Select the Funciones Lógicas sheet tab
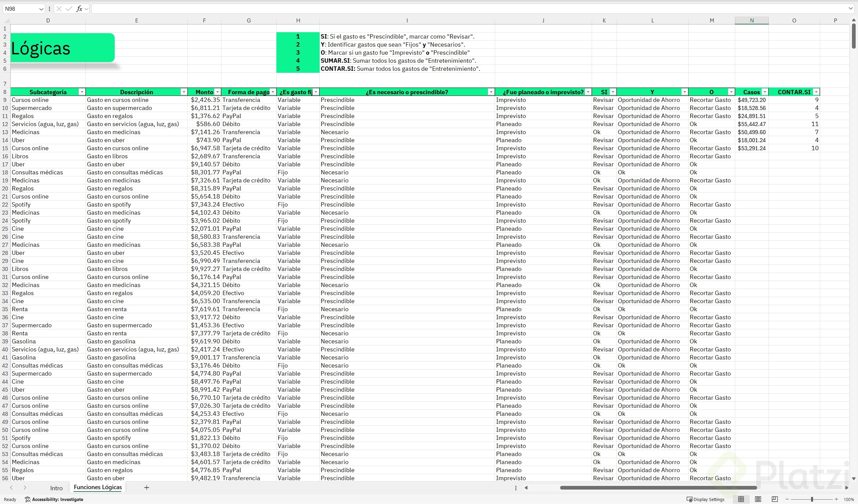The height and width of the screenshot is (504, 858). point(98,487)
